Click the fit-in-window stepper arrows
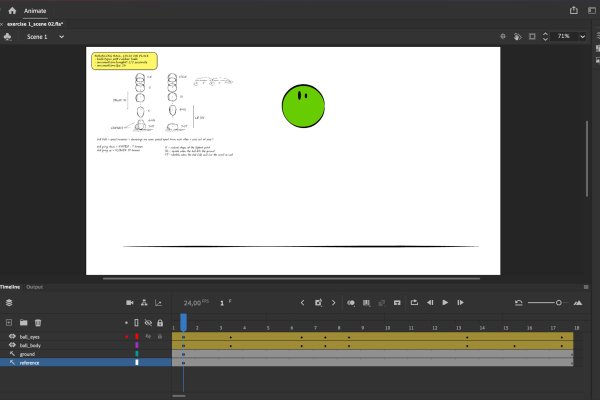 point(545,36)
